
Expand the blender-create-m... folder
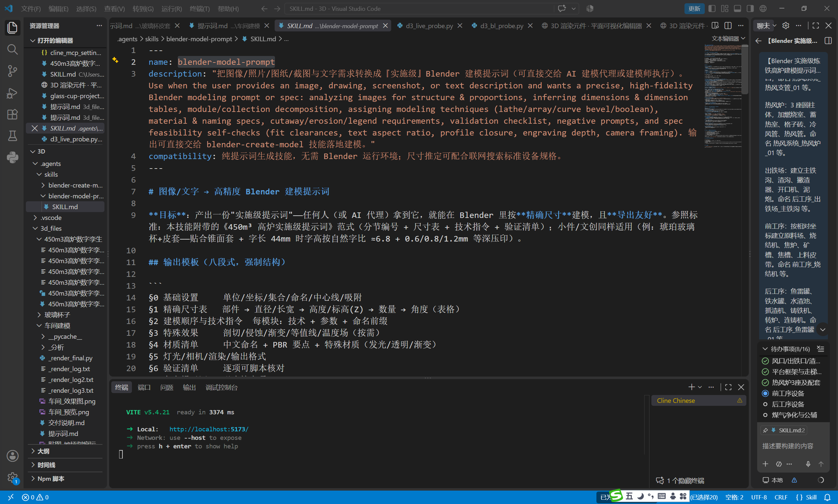point(43,186)
